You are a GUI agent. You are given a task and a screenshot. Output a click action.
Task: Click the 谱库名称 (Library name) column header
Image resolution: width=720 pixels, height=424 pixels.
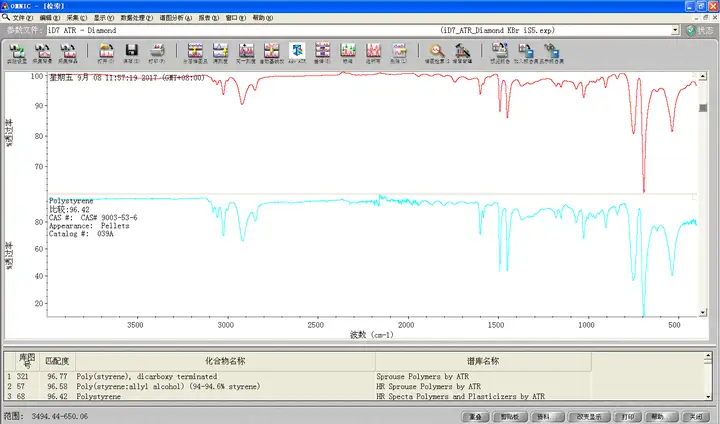[483, 362]
